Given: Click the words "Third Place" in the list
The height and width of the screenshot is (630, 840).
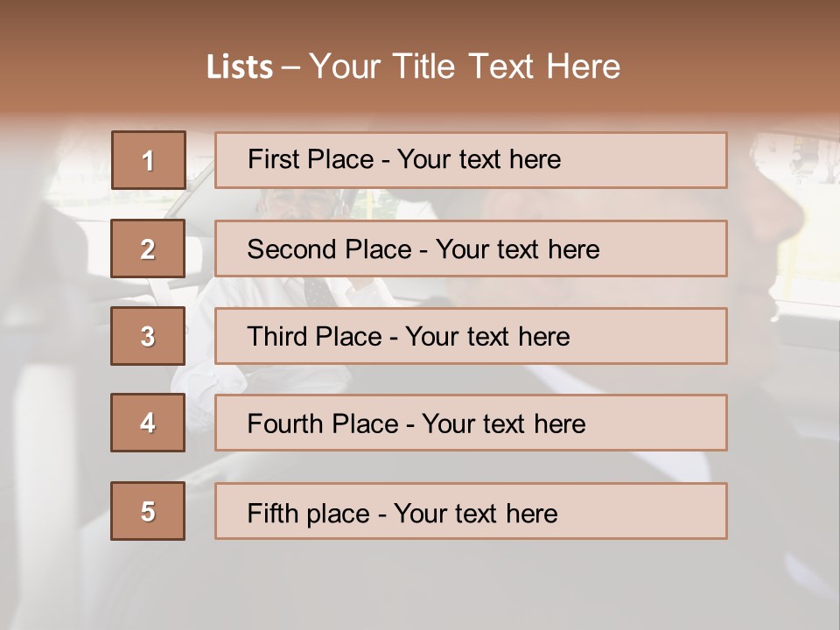Looking at the screenshot, I should pyautogui.click(x=303, y=337).
